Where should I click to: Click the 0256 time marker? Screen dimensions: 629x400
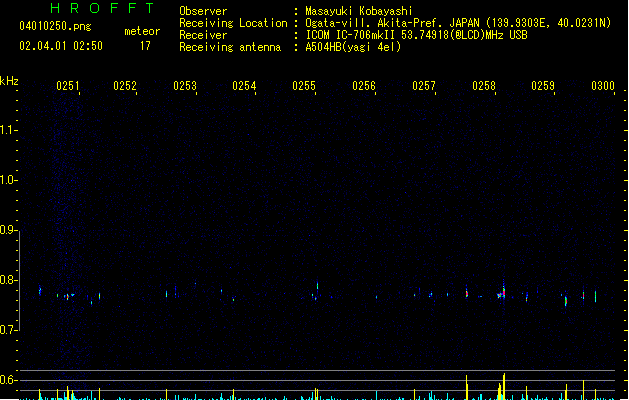pyautogui.click(x=364, y=86)
